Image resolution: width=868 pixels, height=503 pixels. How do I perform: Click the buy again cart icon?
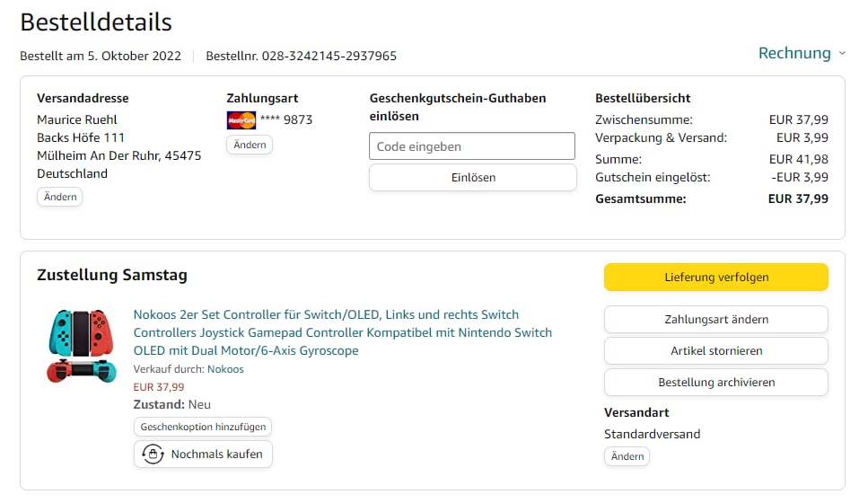[x=153, y=454]
